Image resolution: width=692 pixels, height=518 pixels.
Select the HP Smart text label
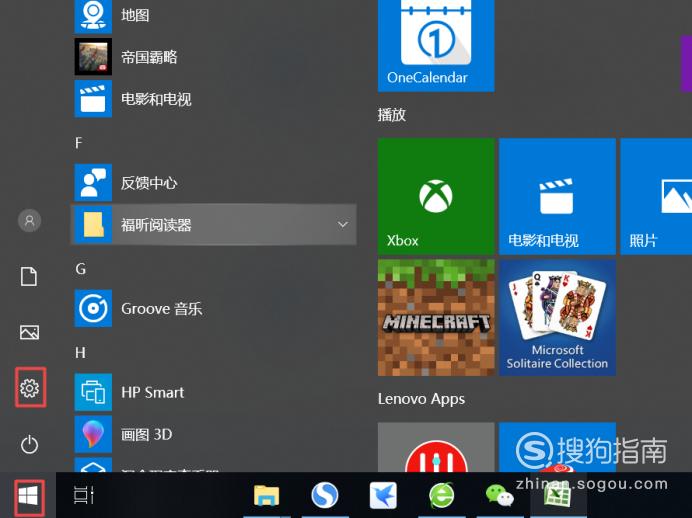point(153,392)
